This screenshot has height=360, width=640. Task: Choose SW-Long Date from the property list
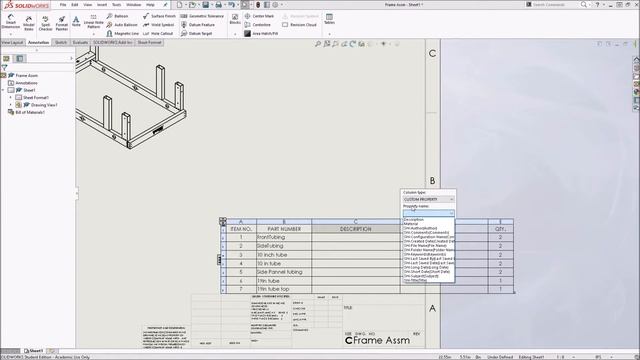(x=426, y=267)
